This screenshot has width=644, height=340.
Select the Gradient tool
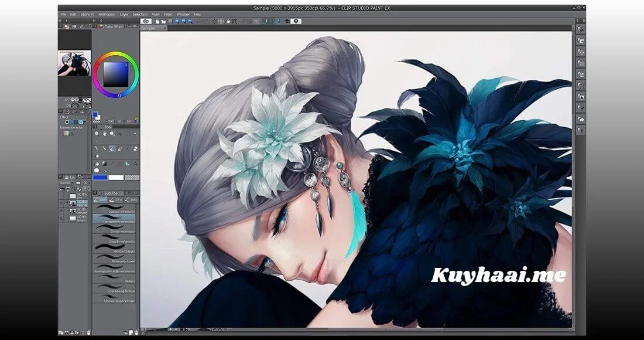tap(104, 163)
